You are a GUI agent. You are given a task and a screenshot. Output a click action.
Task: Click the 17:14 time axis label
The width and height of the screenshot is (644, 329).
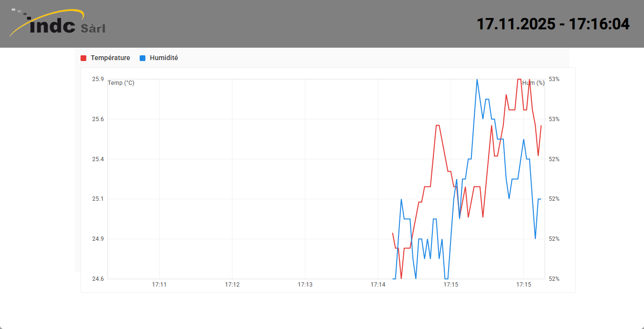tap(378, 285)
